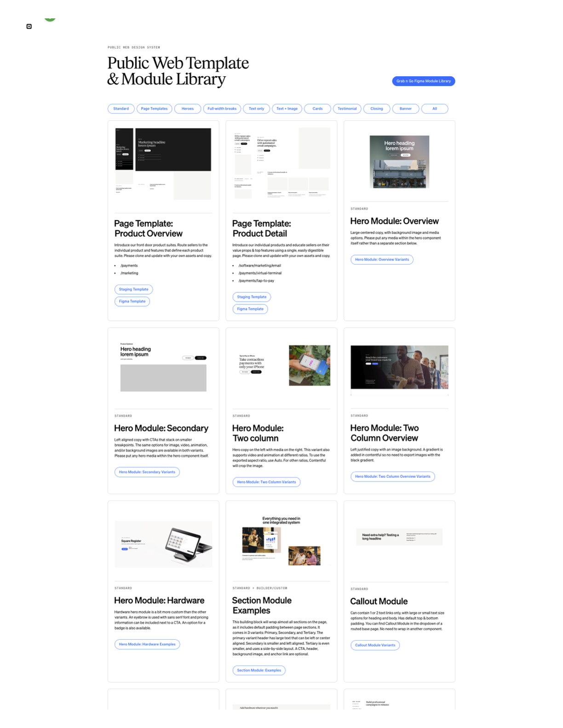This screenshot has height=728, width=563.
Task: Click 'Page Template: Product Overview' heading
Action: pos(148,228)
